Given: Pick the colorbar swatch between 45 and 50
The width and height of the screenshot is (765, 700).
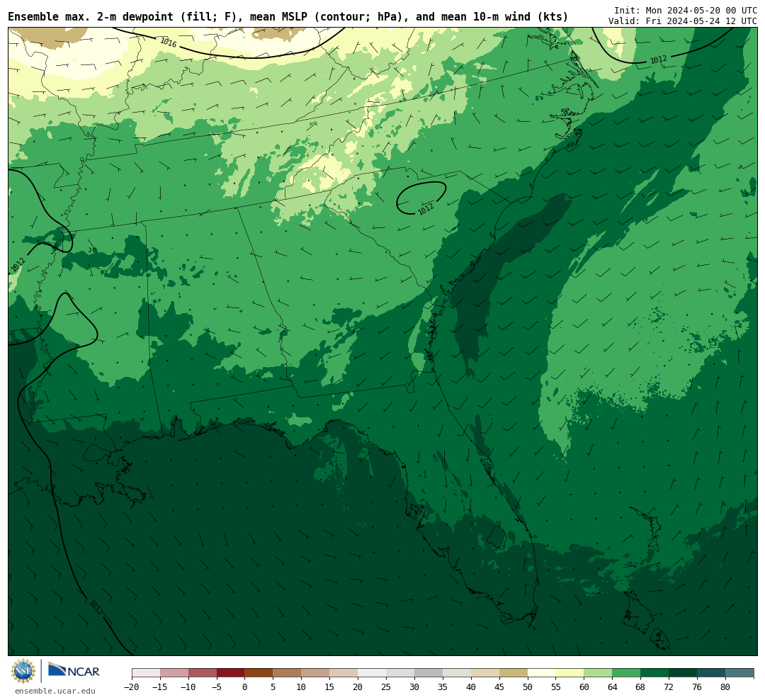Looking at the screenshot, I should pos(514,673).
